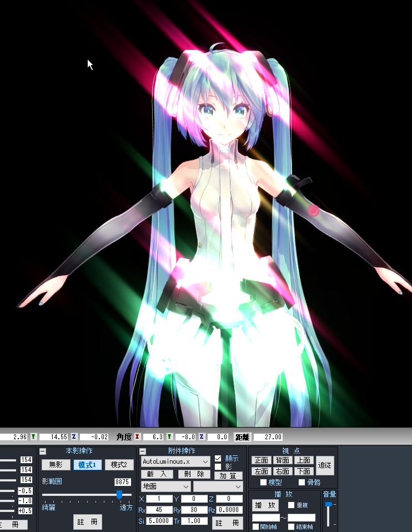Click the light value field showing -1.0
Screen dimensions: 412x532
[x=25, y=501]
